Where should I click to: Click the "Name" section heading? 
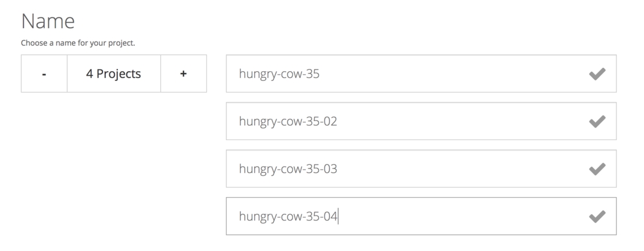point(48,21)
